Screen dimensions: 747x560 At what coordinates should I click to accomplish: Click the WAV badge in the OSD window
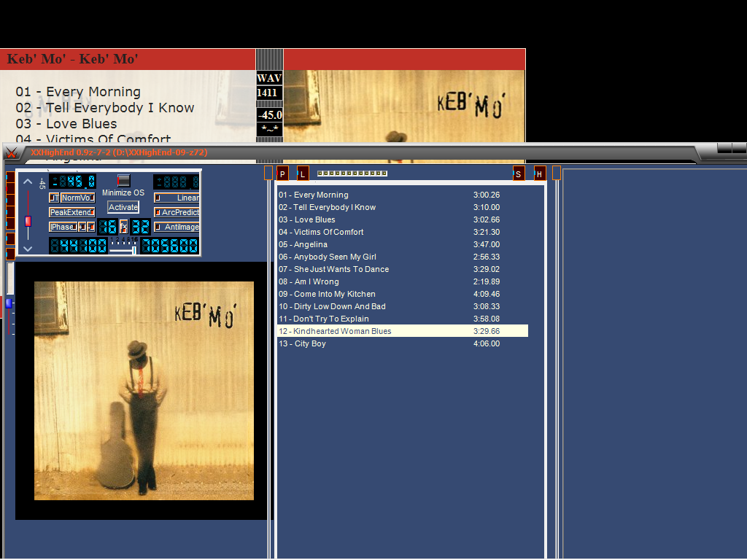coord(269,78)
